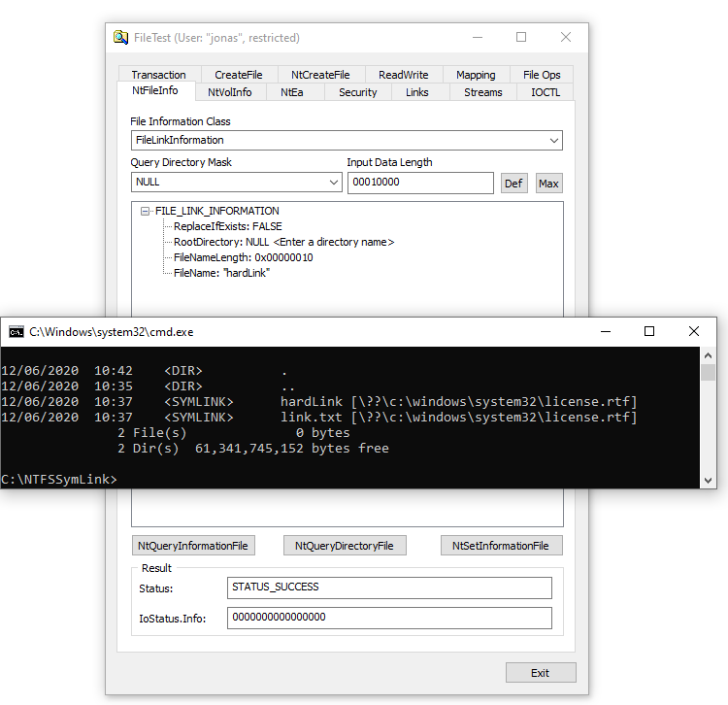Click the cmd window scroll up arrow
Viewport: 728px width, 705px height.
[708, 355]
